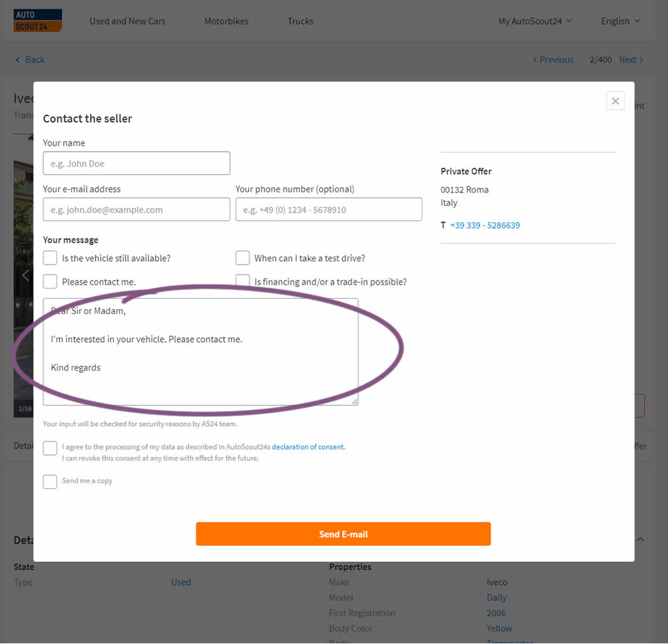The height and width of the screenshot is (644, 668).
Task: Check 'Is the vehicle still available?'
Action: [x=50, y=258]
